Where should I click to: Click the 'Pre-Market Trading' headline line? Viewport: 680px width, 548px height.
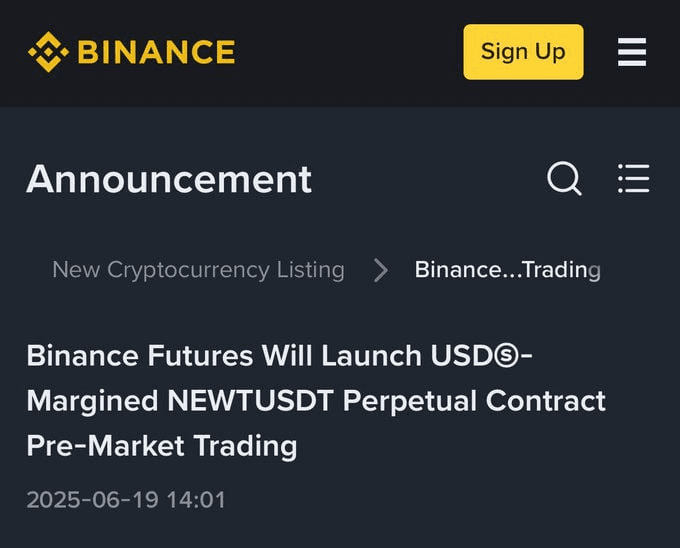click(x=162, y=446)
